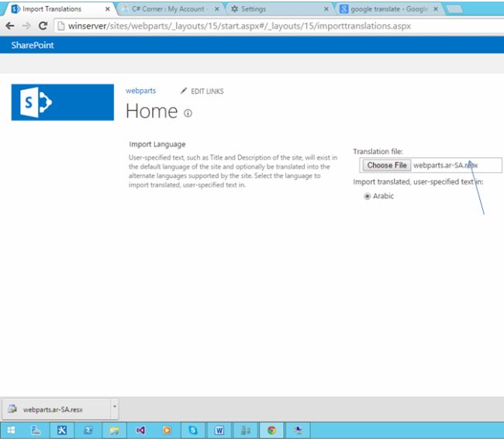Open Server Manager from the taskbar
Viewport: 504px width, 441px height.
point(36,430)
